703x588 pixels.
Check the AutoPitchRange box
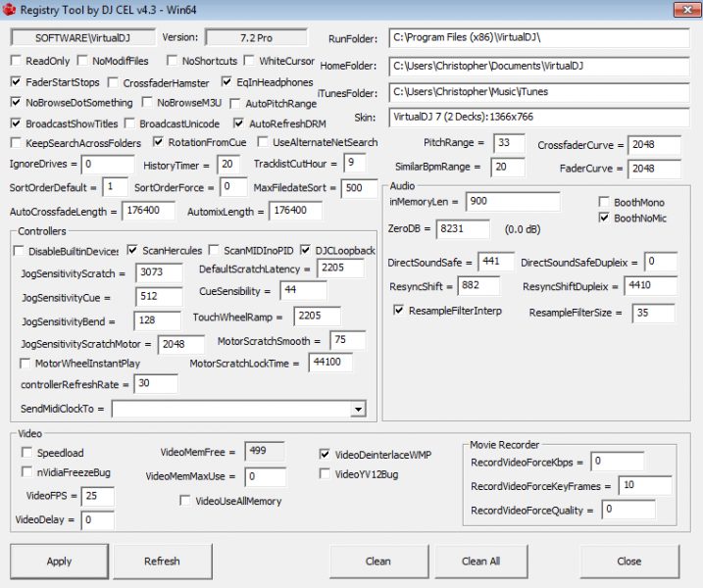(x=235, y=104)
